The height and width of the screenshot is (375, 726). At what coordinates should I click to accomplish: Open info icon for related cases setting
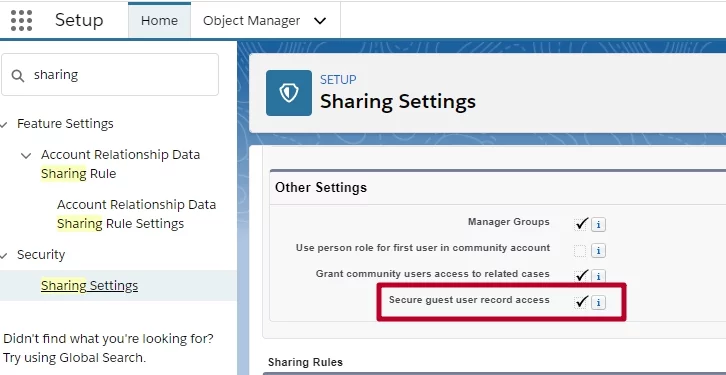point(598,276)
